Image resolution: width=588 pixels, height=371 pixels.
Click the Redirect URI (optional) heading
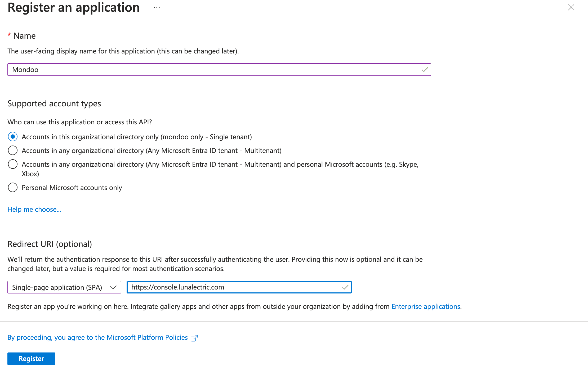tap(50, 244)
